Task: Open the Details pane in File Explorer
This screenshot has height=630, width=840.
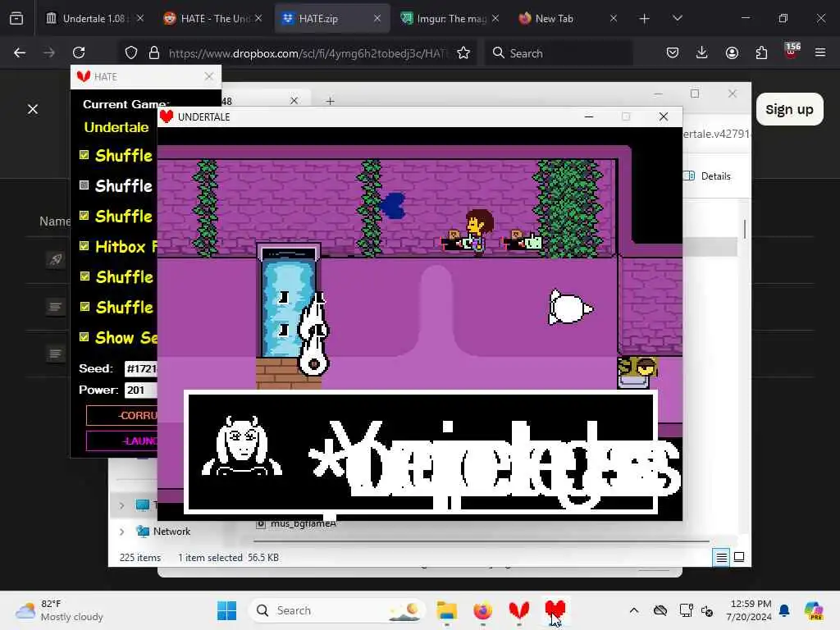Action: point(708,176)
